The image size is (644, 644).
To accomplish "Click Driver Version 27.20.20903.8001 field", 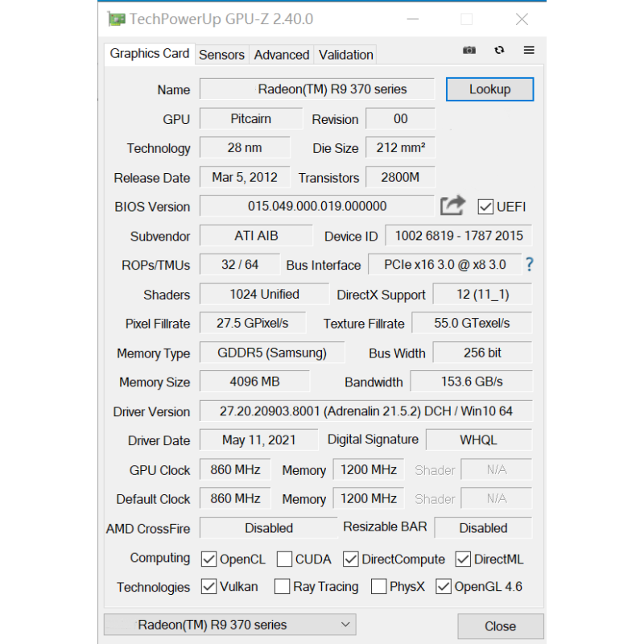I will [x=366, y=411].
